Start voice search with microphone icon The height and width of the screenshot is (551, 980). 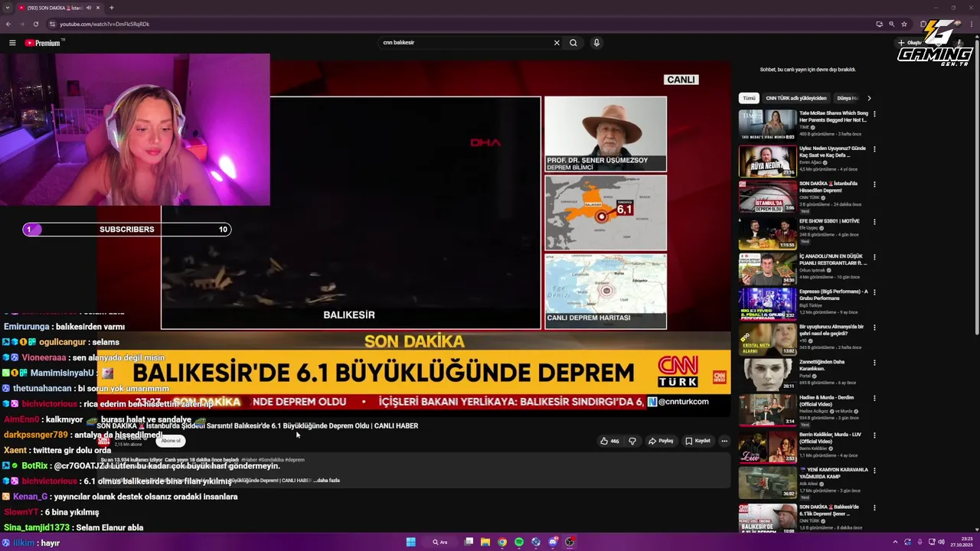coord(596,43)
